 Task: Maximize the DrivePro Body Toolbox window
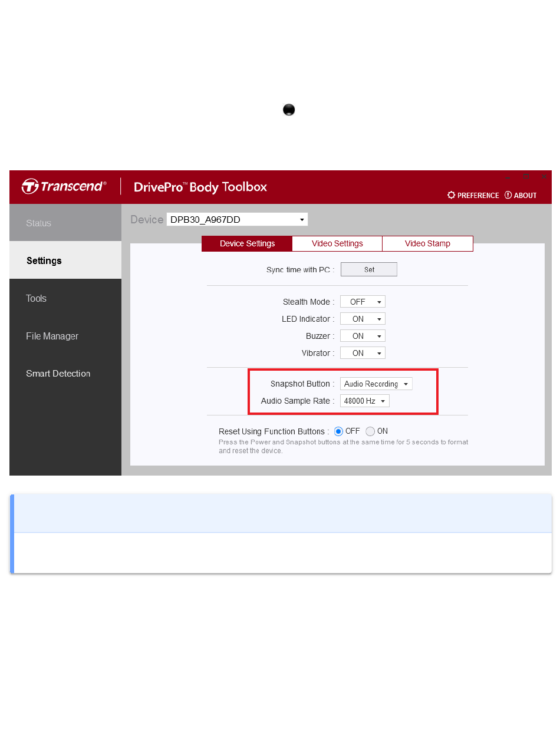[x=526, y=176]
